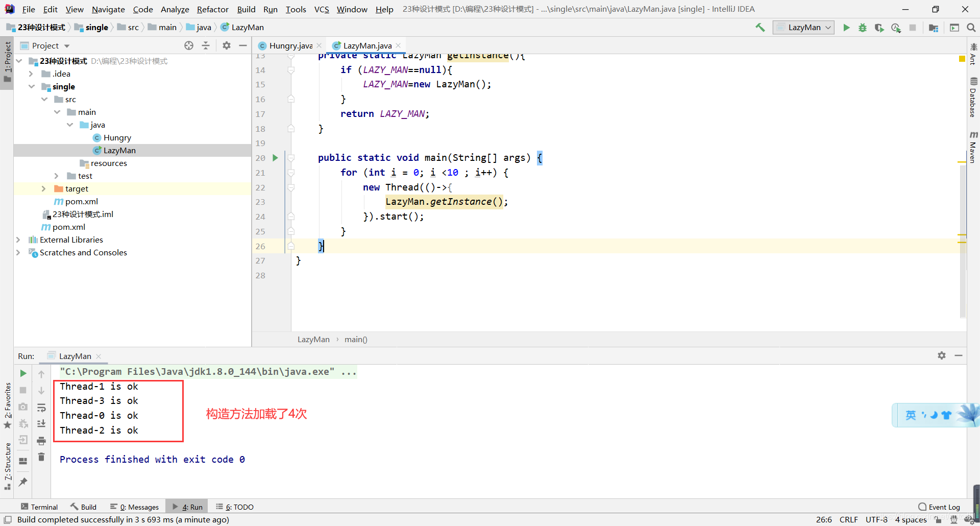Screen dimensions: 980x526
Task: Open Run panel settings gear
Action: tap(942, 355)
